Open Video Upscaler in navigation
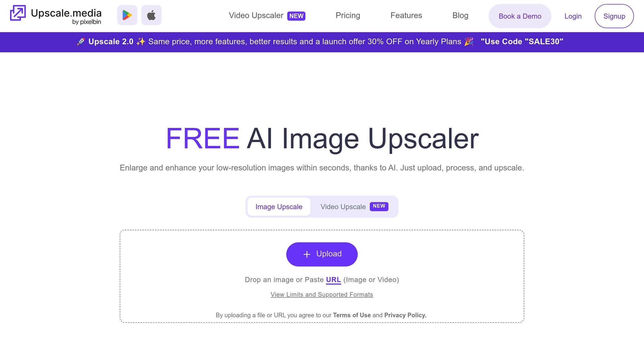The image size is (644, 362). (x=256, y=15)
